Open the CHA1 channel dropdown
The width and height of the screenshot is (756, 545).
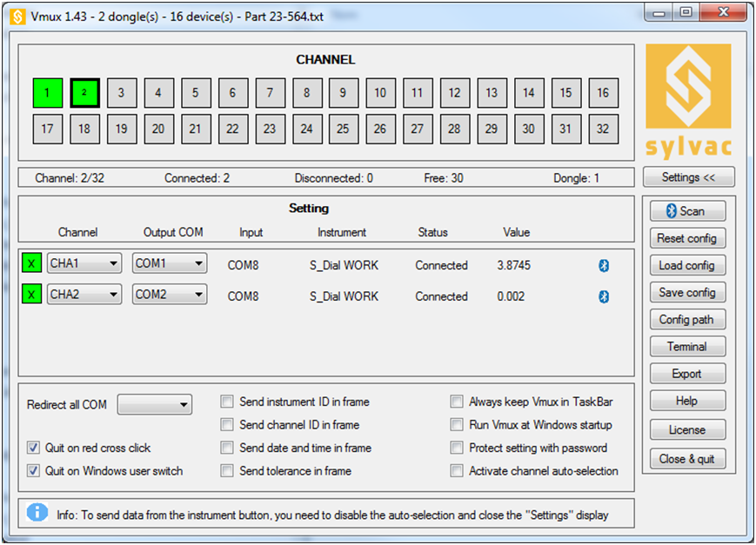click(84, 263)
